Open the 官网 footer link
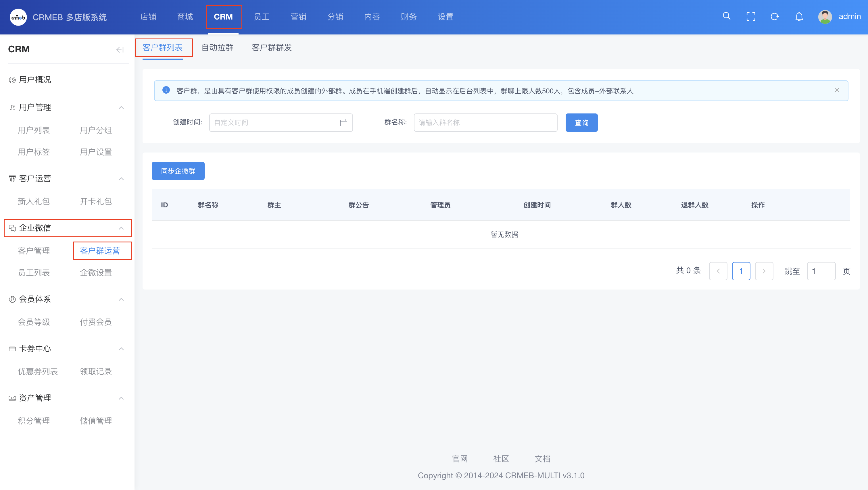This screenshot has width=868, height=490. pos(460,459)
